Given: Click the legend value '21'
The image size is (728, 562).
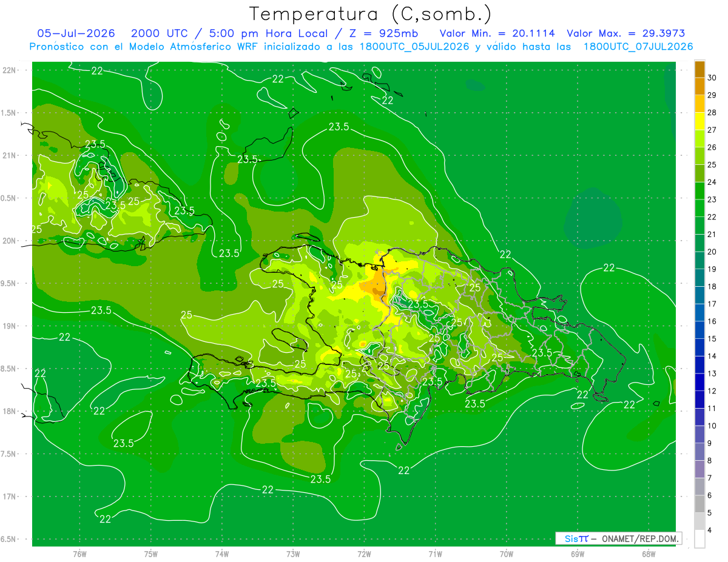Looking at the screenshot, I should 712,235.
